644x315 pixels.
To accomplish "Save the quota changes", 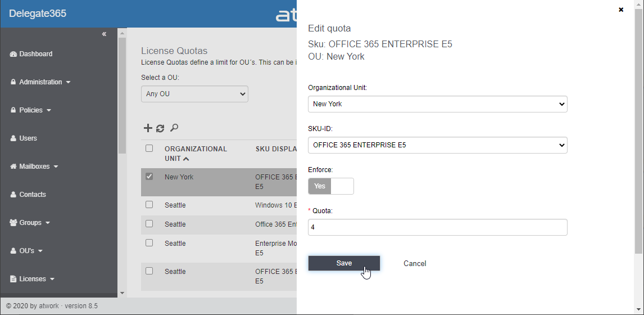I will tap(344, 263).
